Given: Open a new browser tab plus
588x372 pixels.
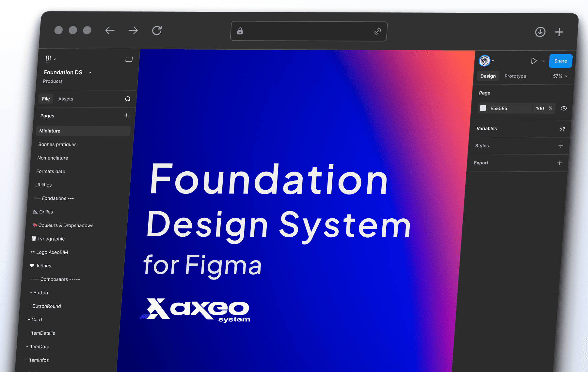Looking at the screenshot, I should tap(559, 32).
